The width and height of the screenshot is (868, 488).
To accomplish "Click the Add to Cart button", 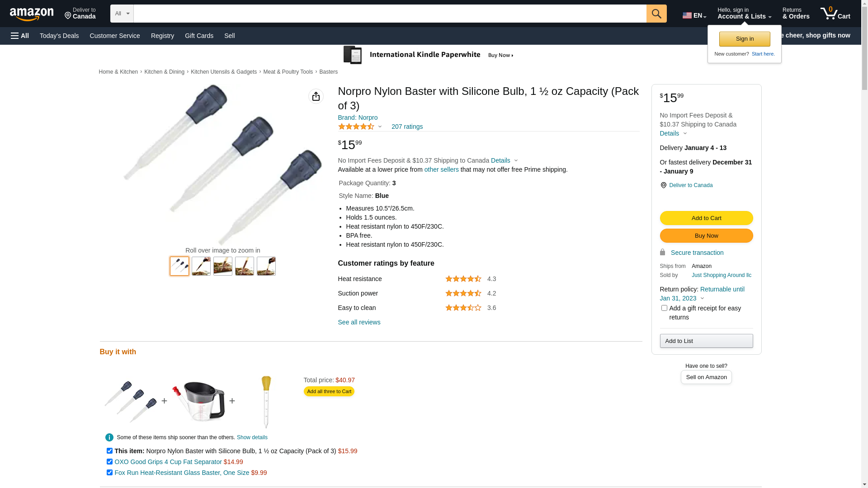I will [x=706, y=218].
